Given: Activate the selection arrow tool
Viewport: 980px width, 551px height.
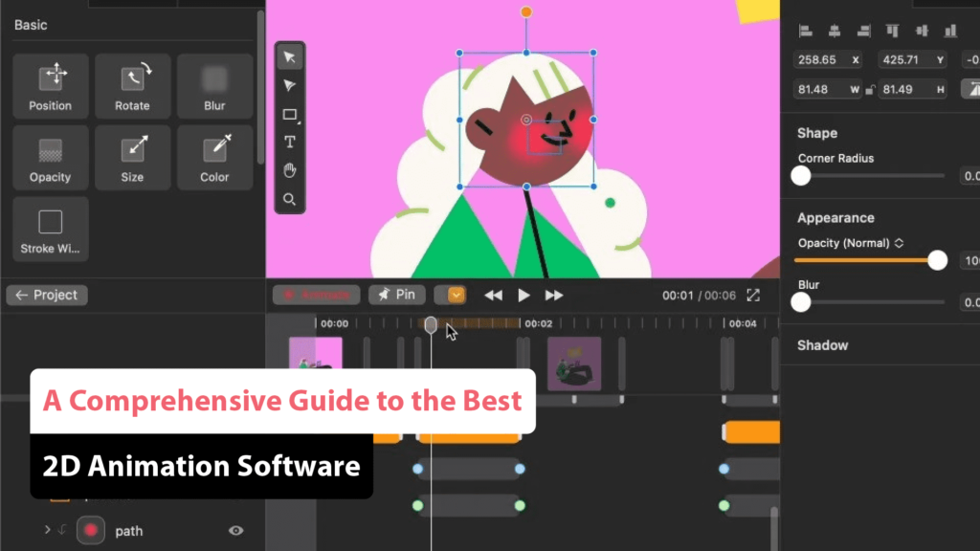Looking at the screenshot, I should click(x=289, y=57).
